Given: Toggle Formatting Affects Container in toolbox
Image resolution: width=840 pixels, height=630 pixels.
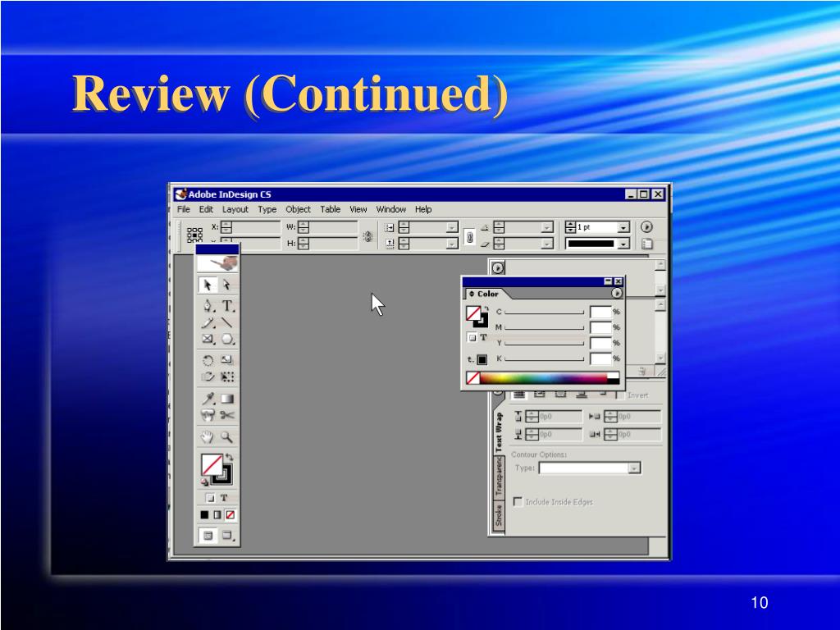Looking at the screenshot, I should 210,498.
